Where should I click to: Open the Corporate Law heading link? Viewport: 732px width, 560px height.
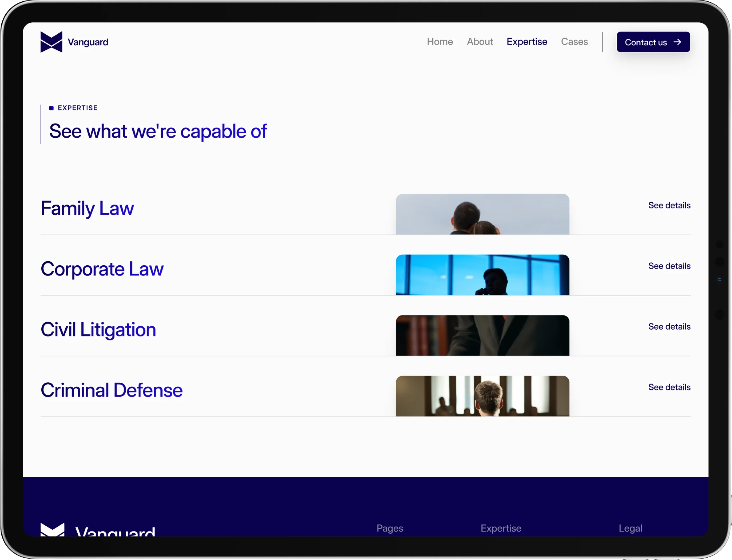pos(102,269)
